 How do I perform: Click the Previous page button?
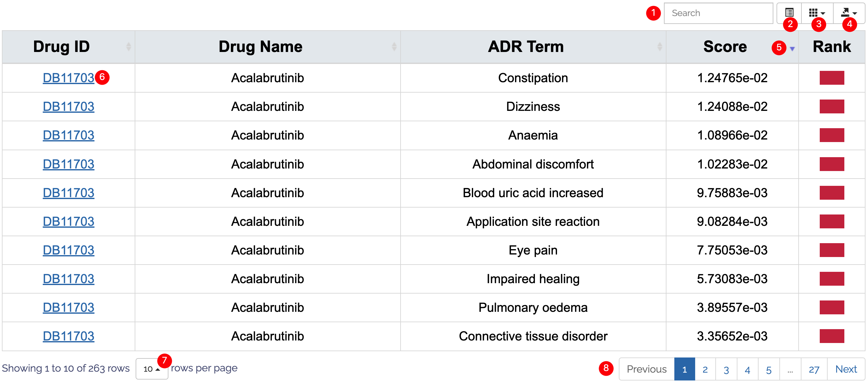pos(646,369)
